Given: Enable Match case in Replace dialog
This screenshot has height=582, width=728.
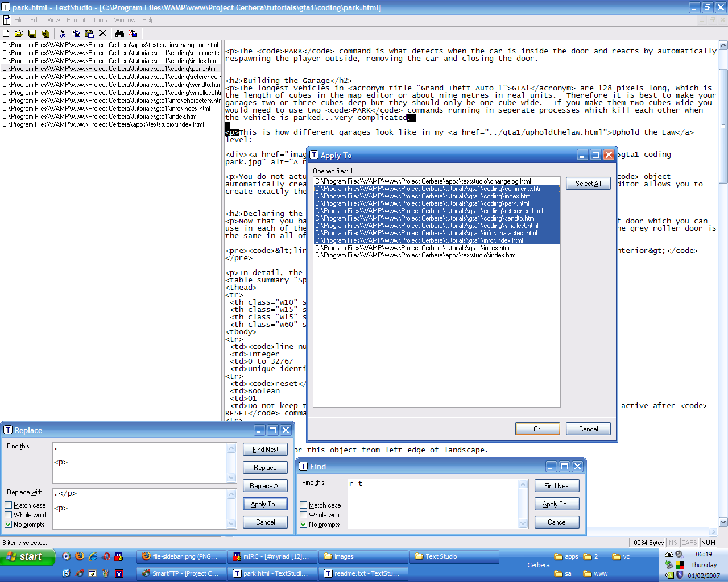Looking at the screenshot, I should (9, 505).
